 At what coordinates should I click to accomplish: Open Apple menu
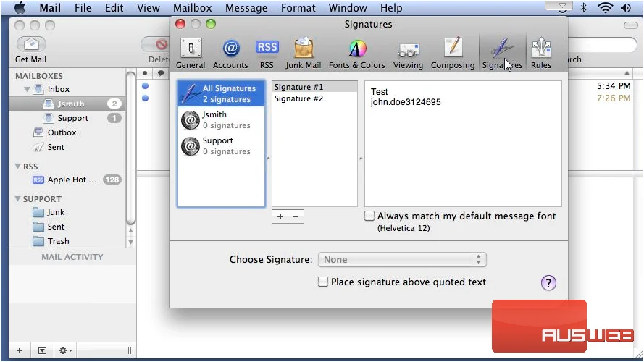[x=20, y=8]
